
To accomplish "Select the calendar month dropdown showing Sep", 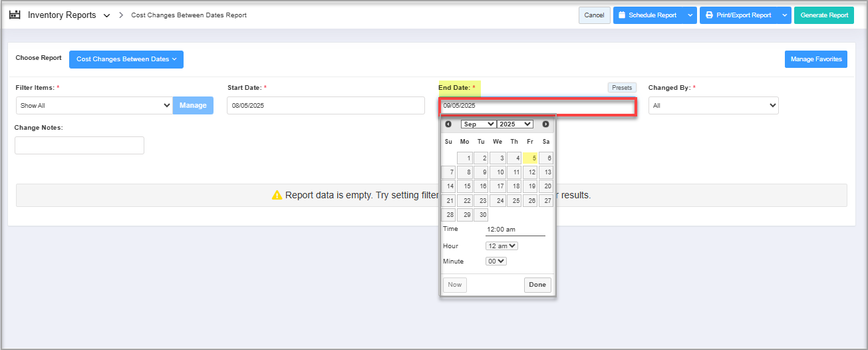I will [478, 124].
